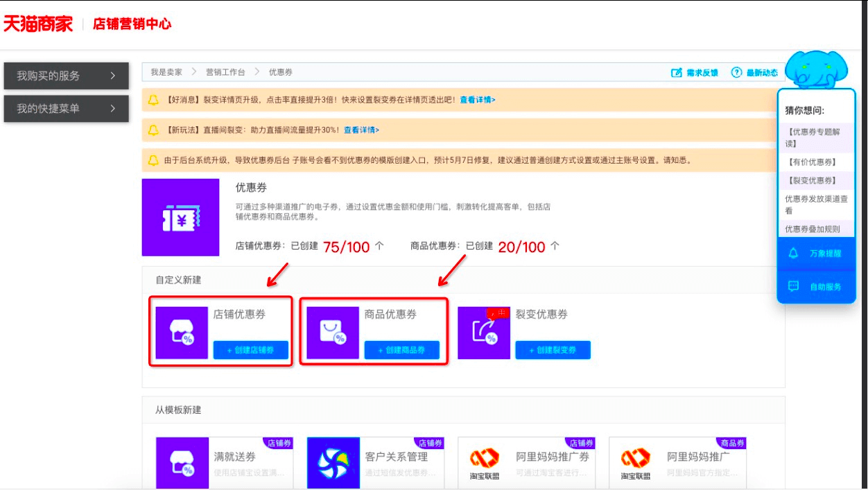Image resolution: width=868 pixels, height=490 pixels.
Task: Click the 创建店铺券 button
Action: (251, 350)
